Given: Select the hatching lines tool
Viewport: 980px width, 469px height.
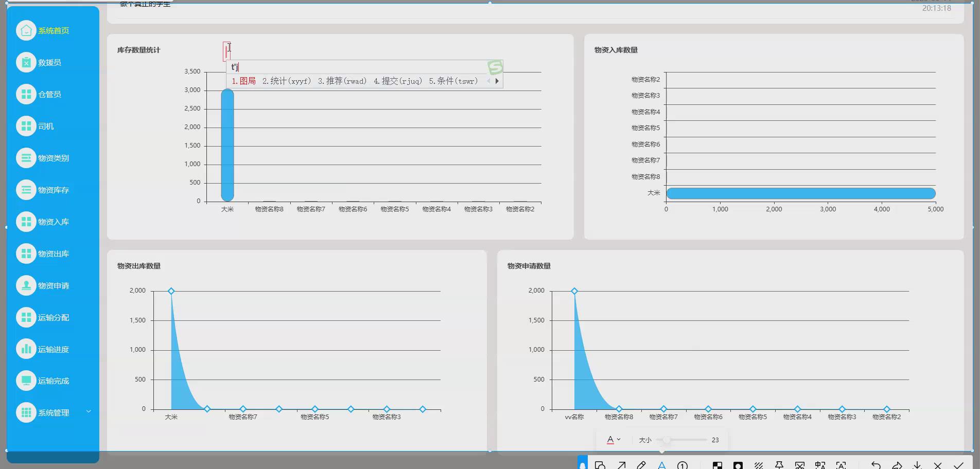Looking at the screenshot, I should pos(759,465).
